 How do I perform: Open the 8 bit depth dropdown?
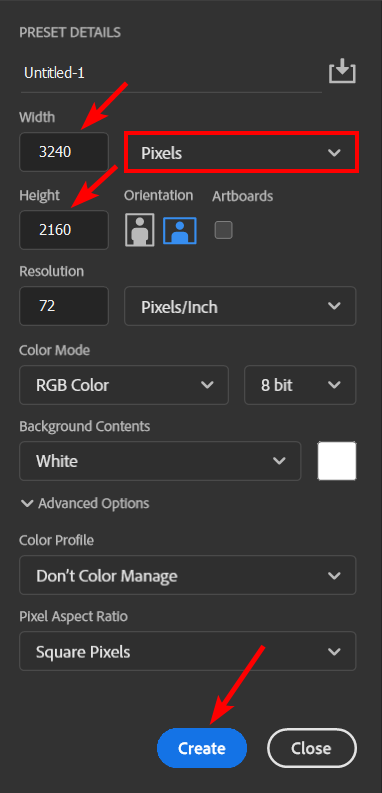pyautogui.click(x=300, y=385)
